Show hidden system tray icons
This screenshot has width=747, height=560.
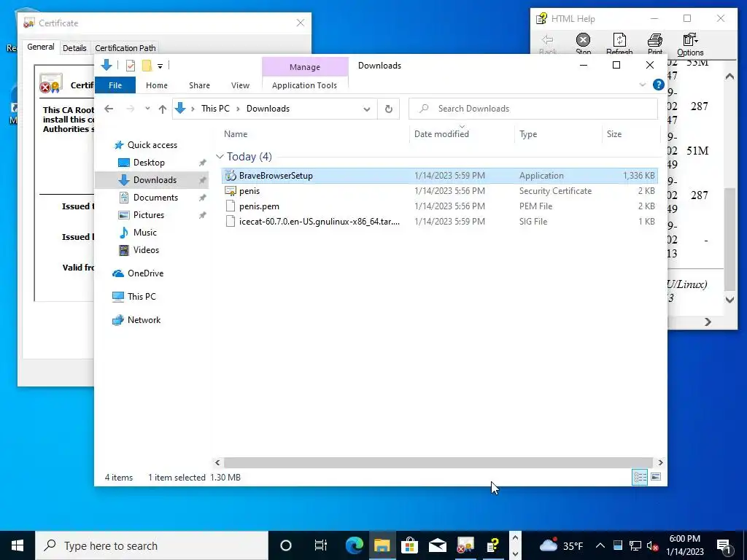(600, 545)
